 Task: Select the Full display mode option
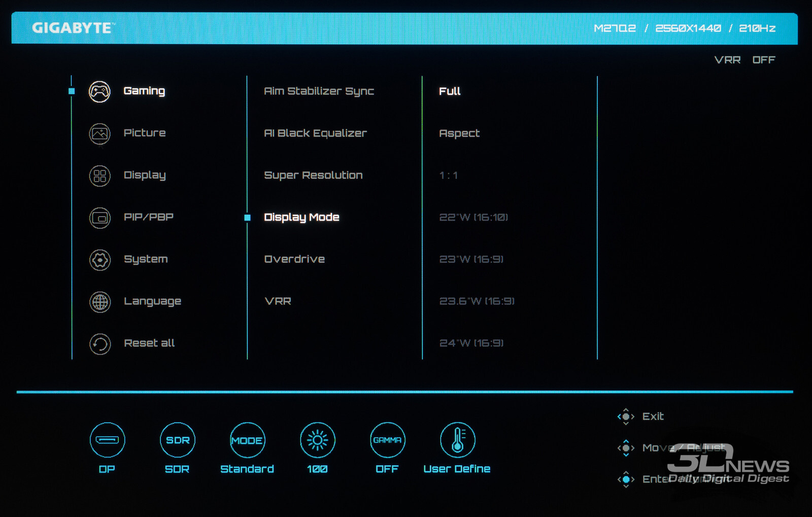450,91
